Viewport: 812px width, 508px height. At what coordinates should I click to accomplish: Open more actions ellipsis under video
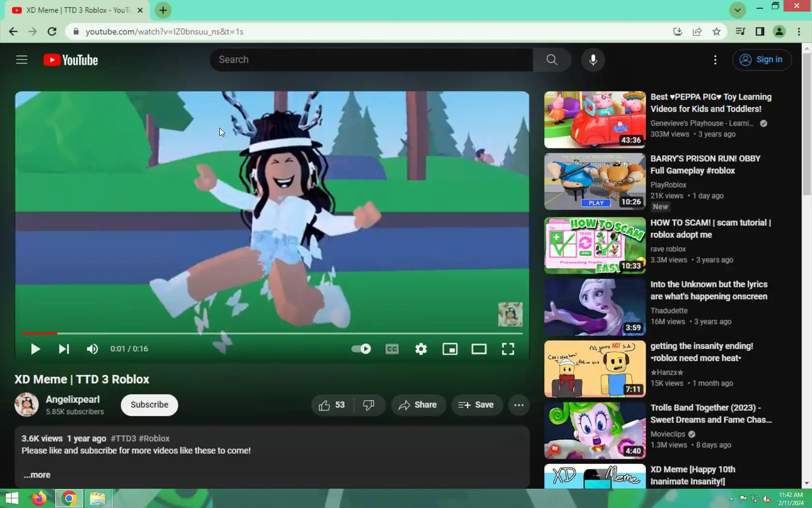tap(519, 405)
